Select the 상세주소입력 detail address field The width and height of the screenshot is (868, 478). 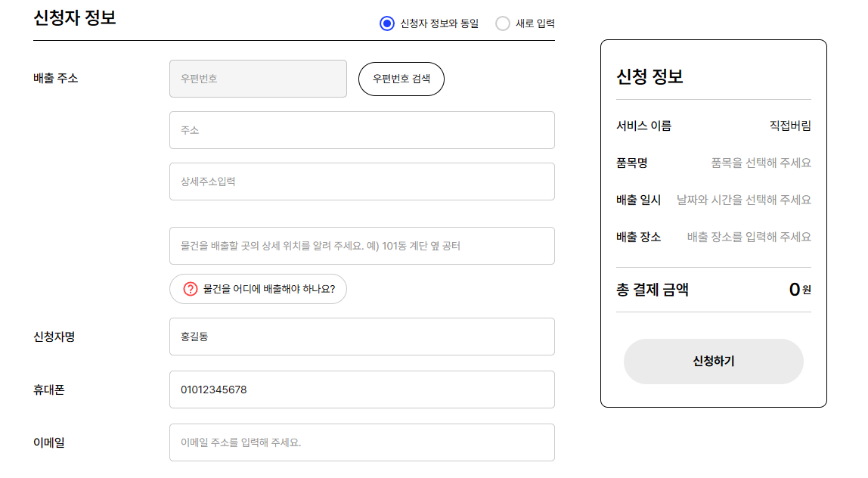coord(362,182)
